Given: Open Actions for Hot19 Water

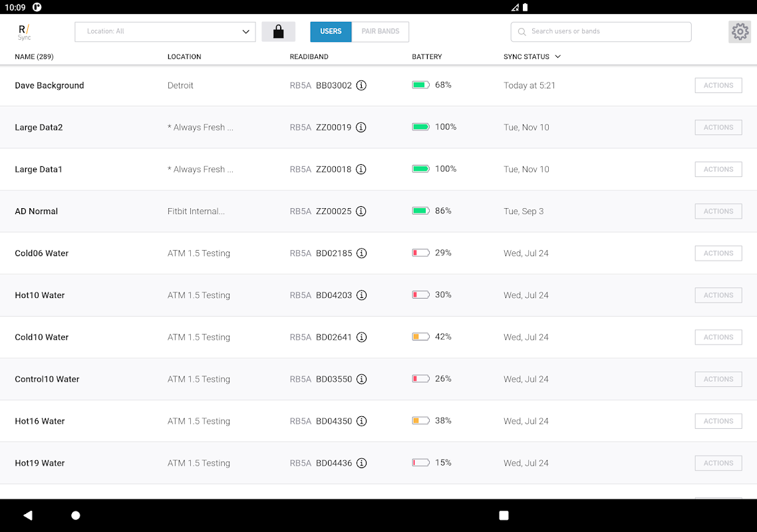Looking at the screenshot, I should [x=718, y=464].
